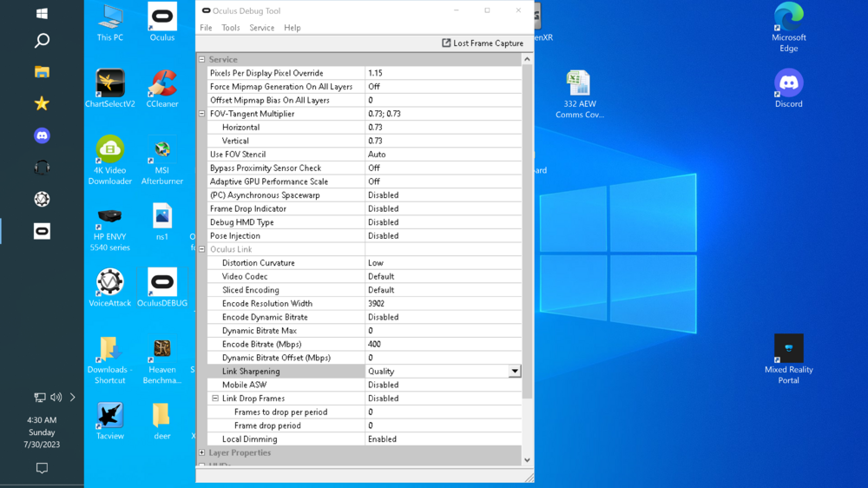Select the Local Dimming Enabled value
The height and width of the screenshot is (488, 868).
[x=443, y=439]
